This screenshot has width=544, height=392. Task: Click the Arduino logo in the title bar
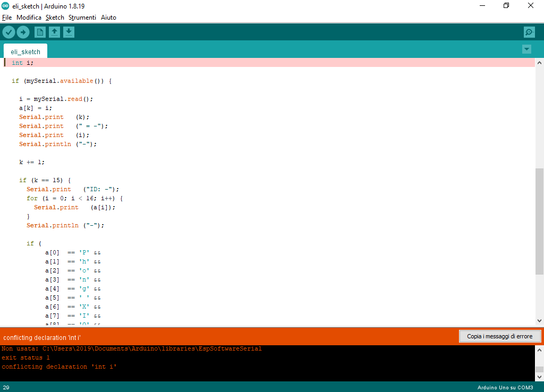pos(5,6)
